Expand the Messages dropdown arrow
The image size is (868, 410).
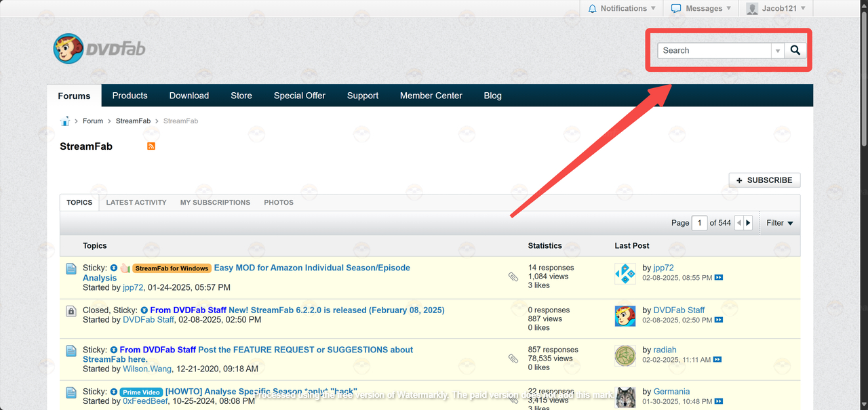coord(728,9)
